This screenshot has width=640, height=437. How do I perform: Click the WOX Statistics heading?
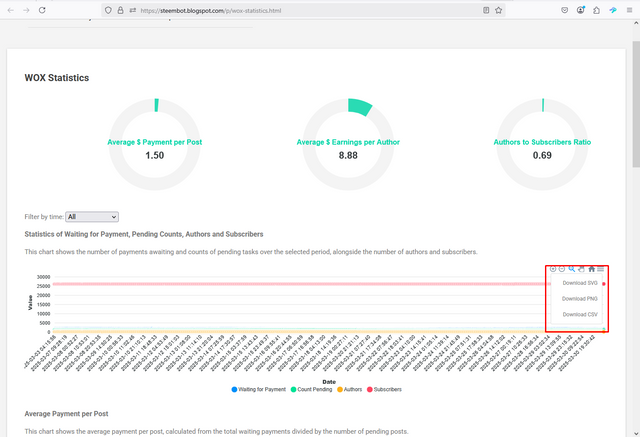[x=57, y=78]
